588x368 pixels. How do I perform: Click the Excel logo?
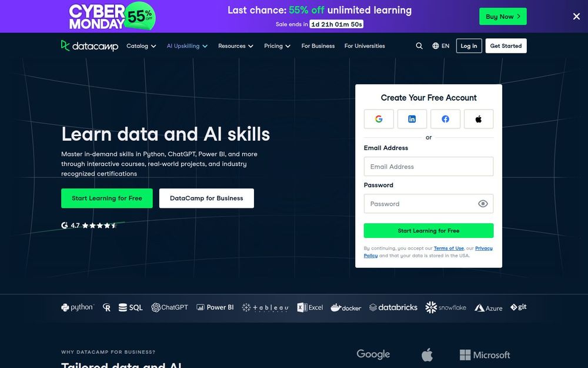310,307
